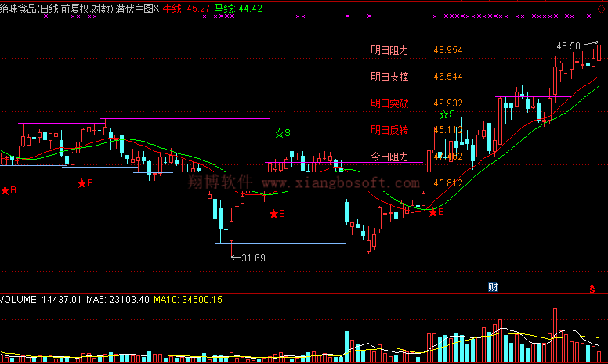This screenshot has width=608, height=364.
Task: Click the 明日支撑 support label
Action: click(389, 77)
